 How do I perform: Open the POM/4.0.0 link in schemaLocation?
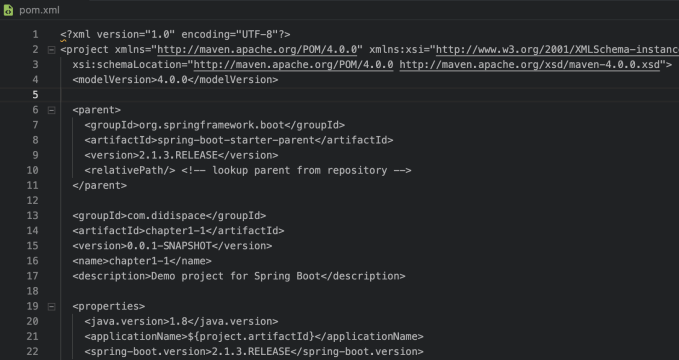pos(293,65)
